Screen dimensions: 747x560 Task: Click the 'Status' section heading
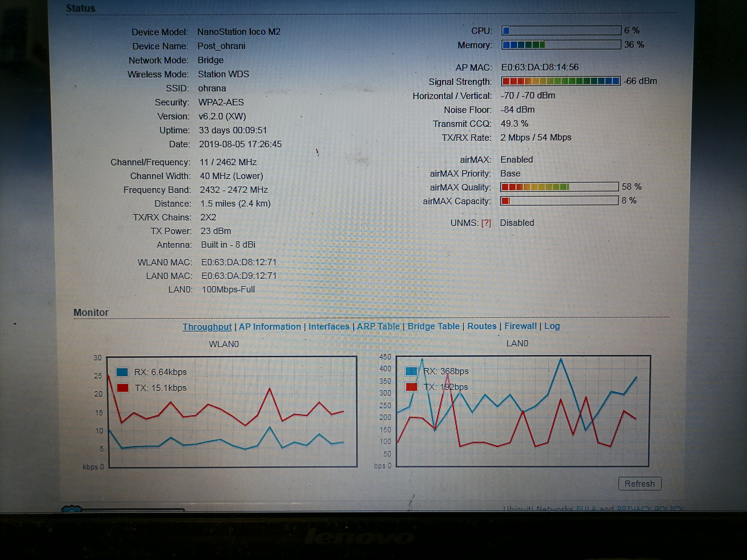pyautogui.click(x=81, y=8)
